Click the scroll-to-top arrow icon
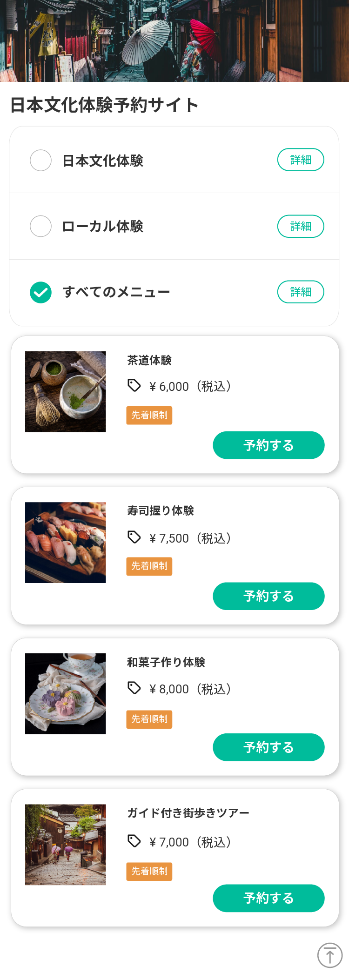349x980 pixels. [329, 955]
